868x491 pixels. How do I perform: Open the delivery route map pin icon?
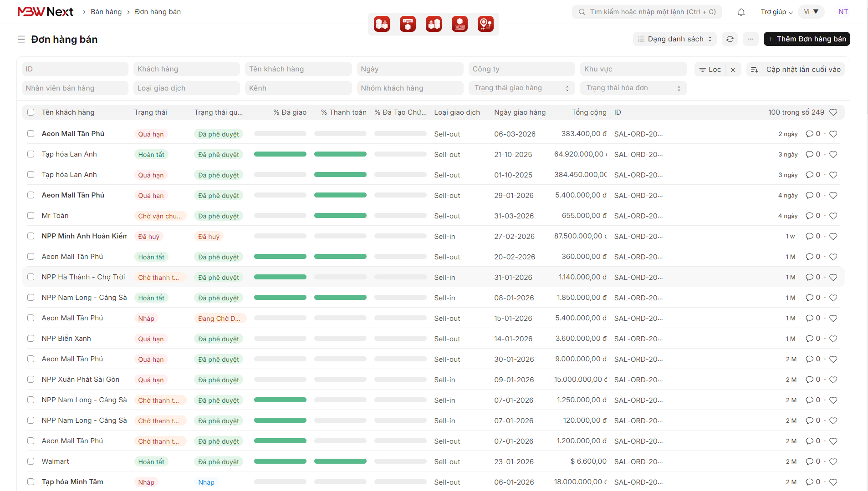tap(485, 24)
